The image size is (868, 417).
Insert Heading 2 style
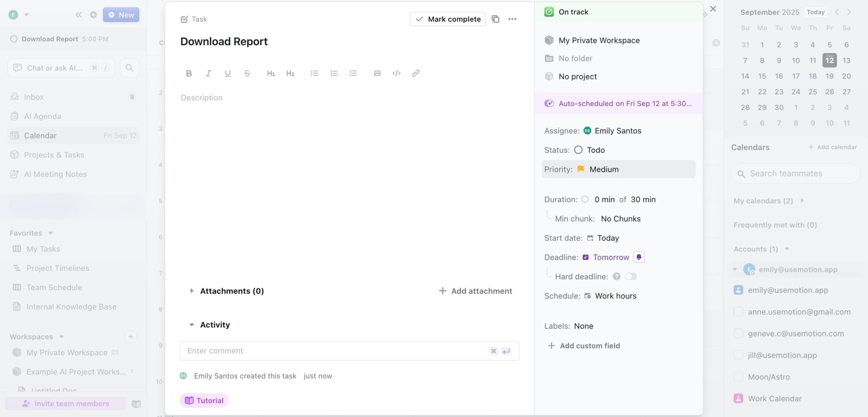coord(290,73)
